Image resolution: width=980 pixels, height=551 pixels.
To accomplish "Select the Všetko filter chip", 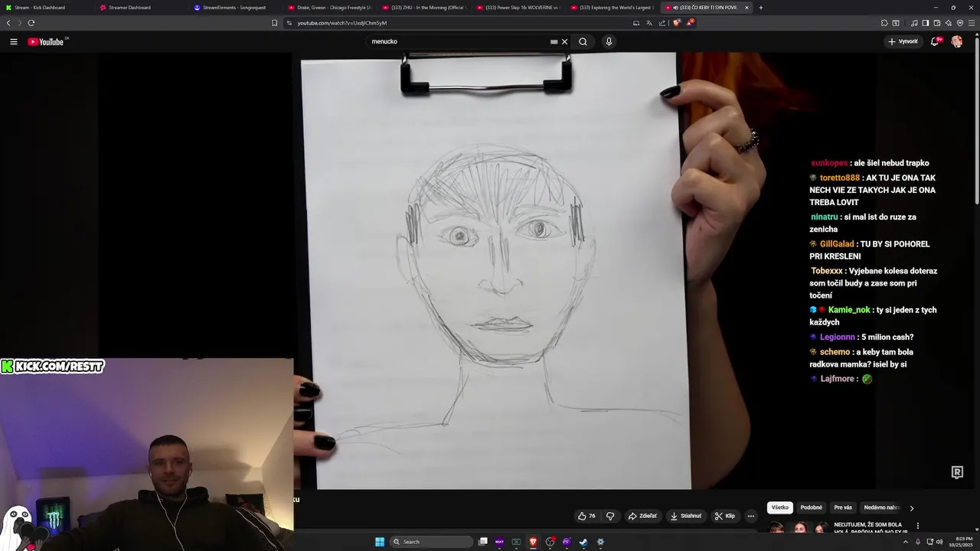I will coord(779,507).
